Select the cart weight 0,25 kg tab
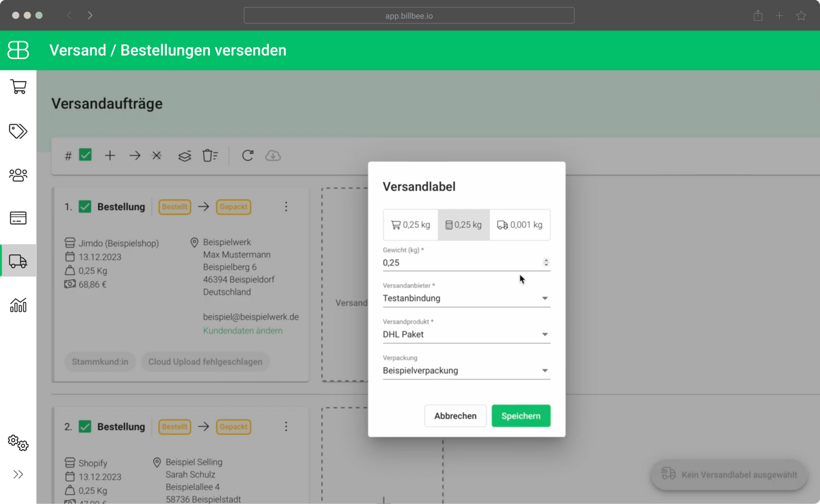 (x=410, y=225)
